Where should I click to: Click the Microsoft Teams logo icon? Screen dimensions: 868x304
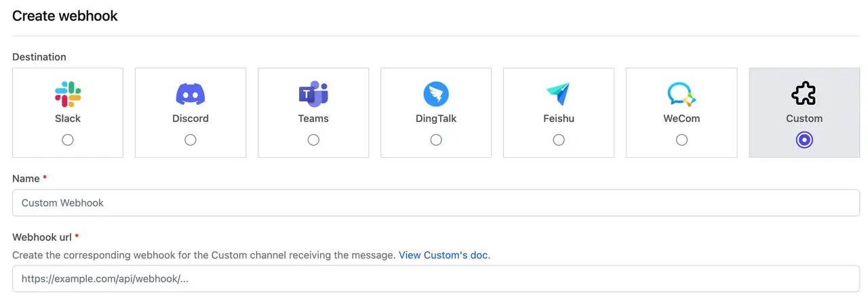coord(313,94)
